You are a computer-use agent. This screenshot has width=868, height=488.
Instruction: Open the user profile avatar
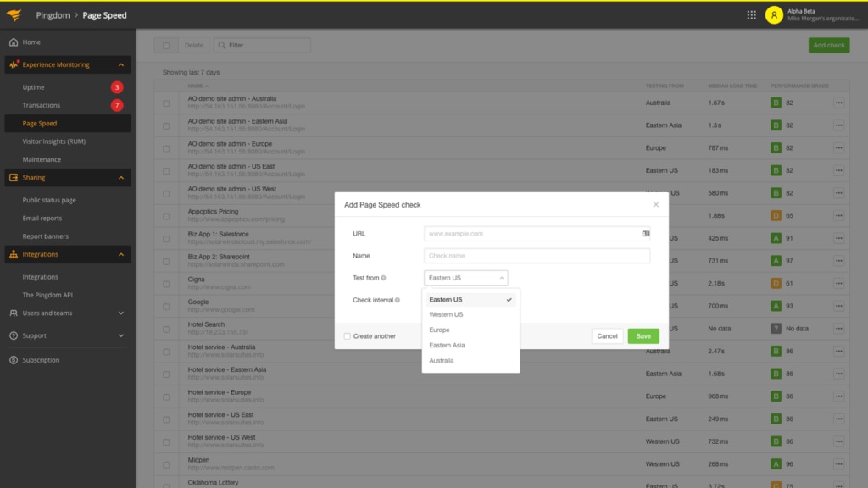click(x=774, y=15)
